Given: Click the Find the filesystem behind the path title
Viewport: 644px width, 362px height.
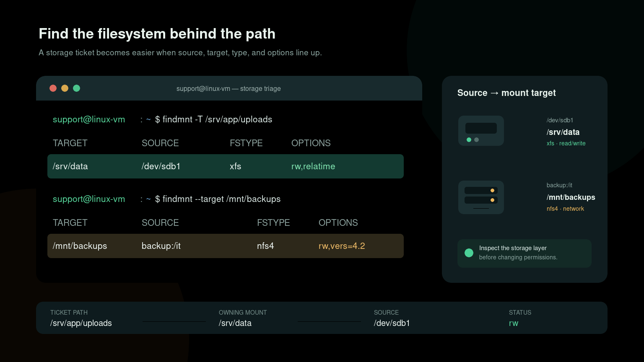Looking at the screenshot, I should coord(157,34).
